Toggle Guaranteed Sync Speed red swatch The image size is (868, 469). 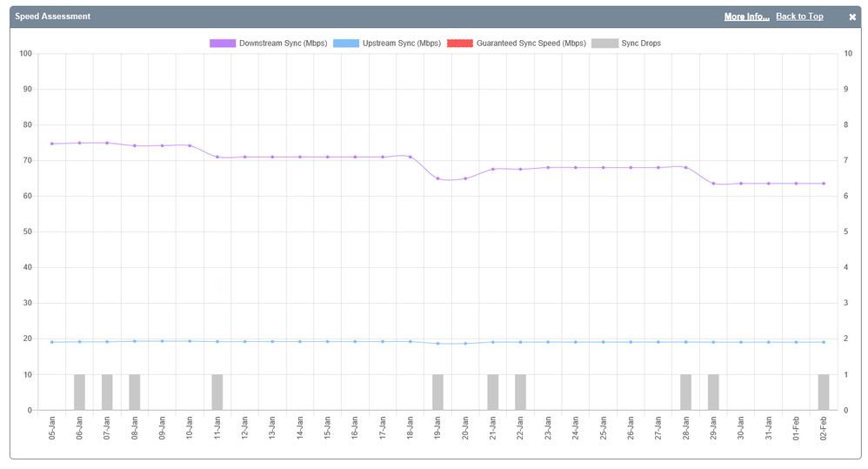459,44
